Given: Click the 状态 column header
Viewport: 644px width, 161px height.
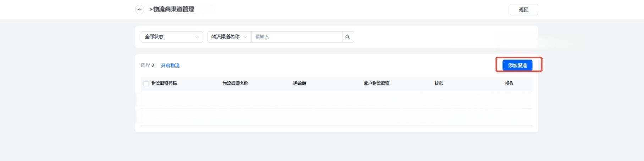Looking at the screenshot, I should click(x=439, y=84).
